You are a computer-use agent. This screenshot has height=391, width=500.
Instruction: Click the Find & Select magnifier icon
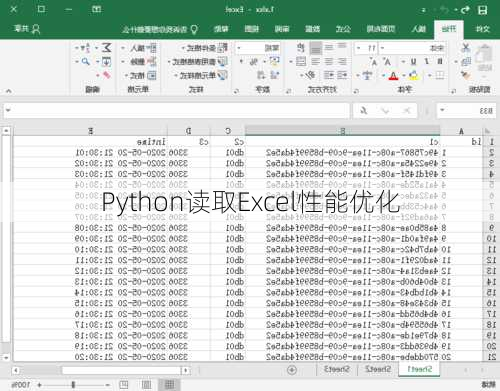click(x=86, y=62)
